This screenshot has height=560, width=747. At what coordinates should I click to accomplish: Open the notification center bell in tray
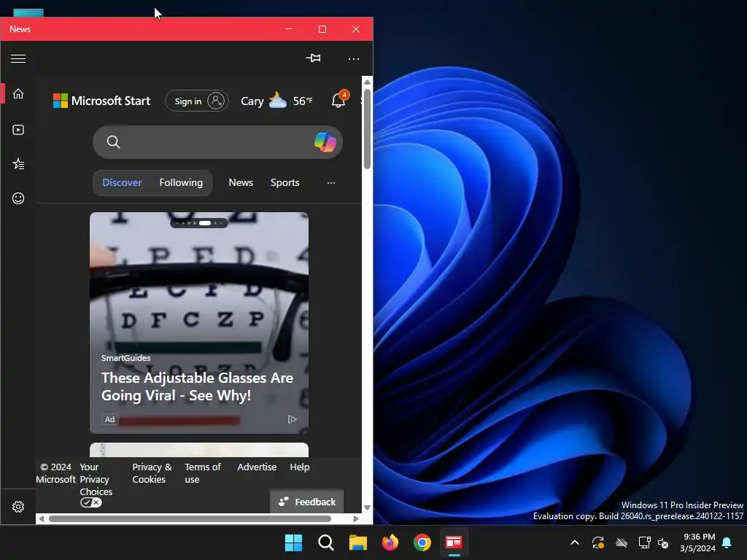[x=727, y=542]
